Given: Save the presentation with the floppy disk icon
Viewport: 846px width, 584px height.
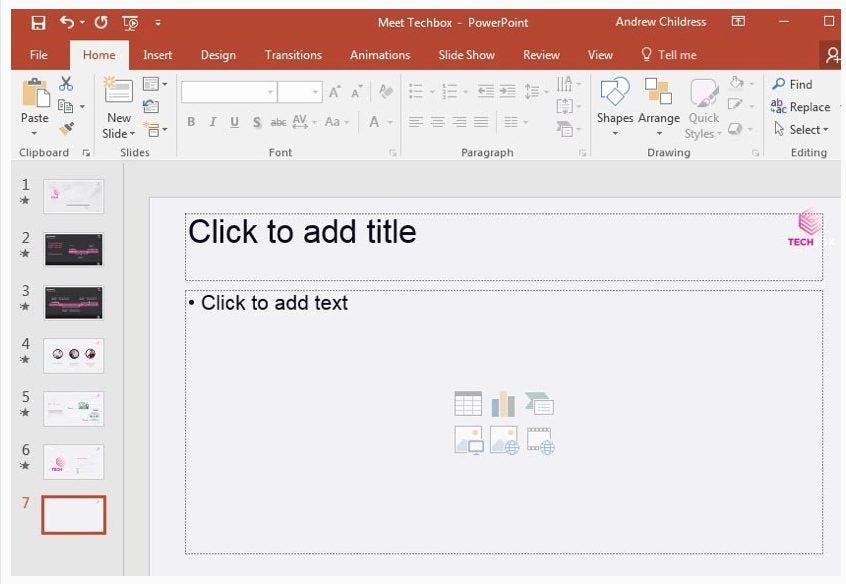Looking at the screenshot, I should pos(38,23).
